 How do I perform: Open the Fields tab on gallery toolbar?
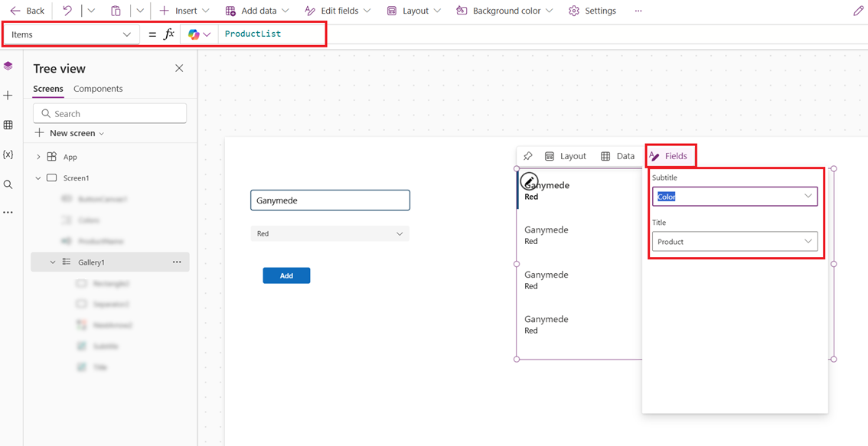click(671, 157)
